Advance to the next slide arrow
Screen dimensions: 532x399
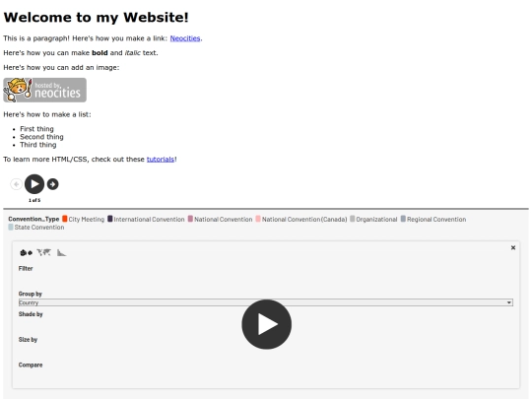tap(52, 184)
